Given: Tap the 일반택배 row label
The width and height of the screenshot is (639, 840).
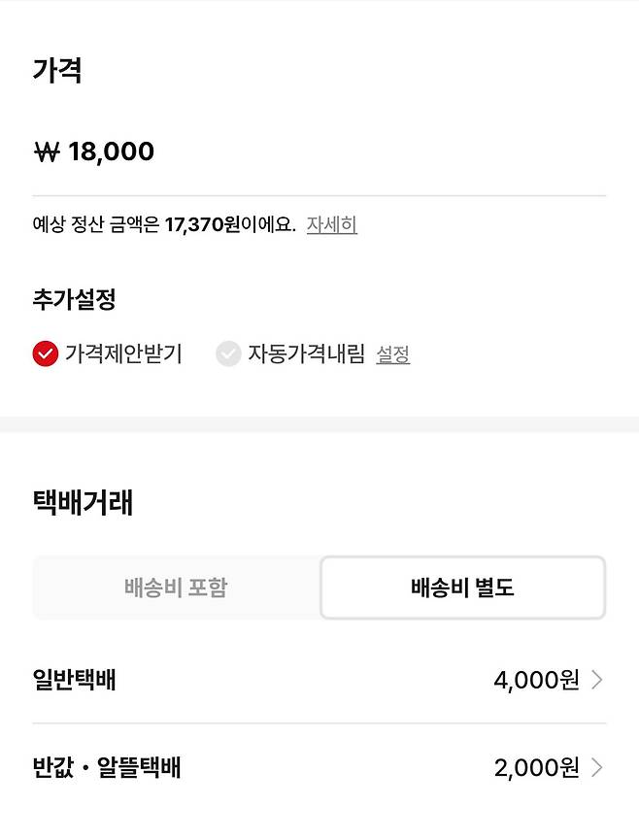Looking at the screenshot, I should (74, 680).
